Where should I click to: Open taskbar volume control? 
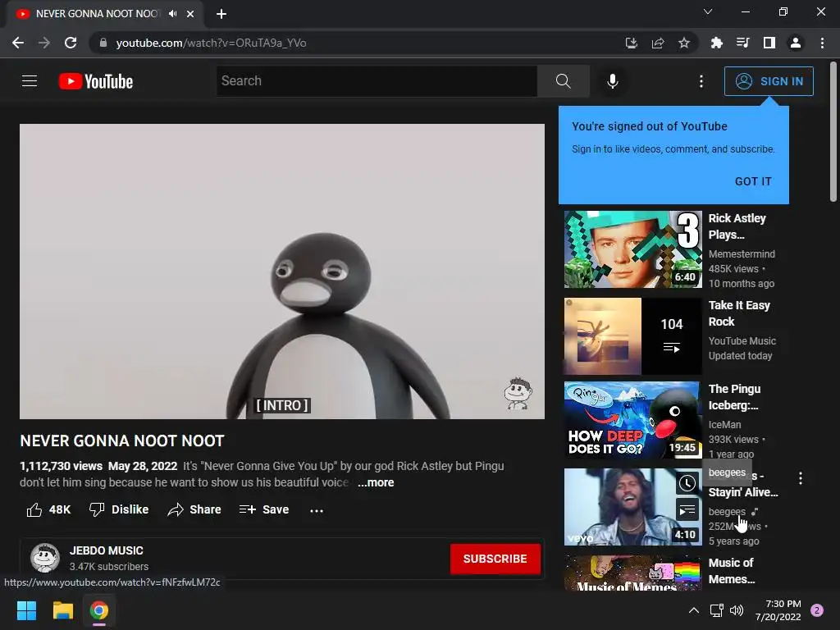point(737,610)
